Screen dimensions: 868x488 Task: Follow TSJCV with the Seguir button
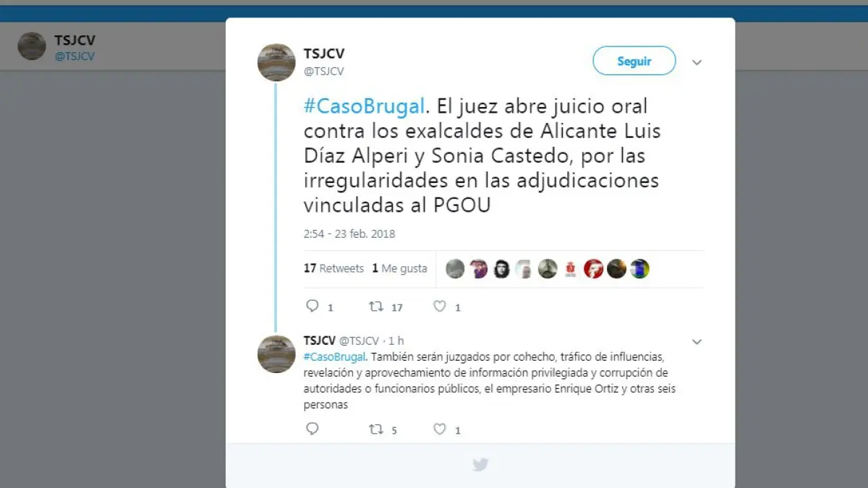634,61
